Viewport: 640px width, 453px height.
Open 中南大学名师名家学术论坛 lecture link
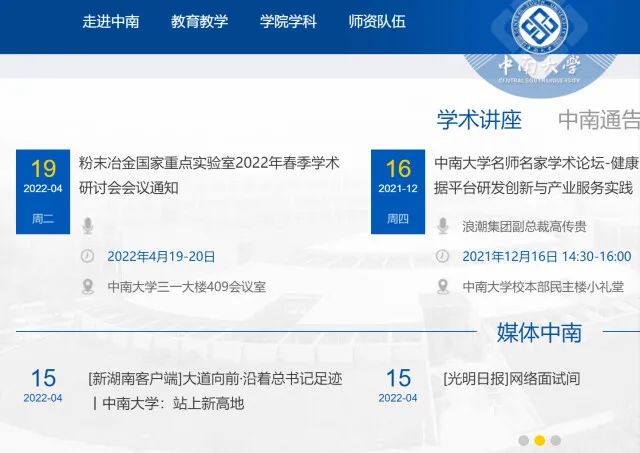[536, 175]
